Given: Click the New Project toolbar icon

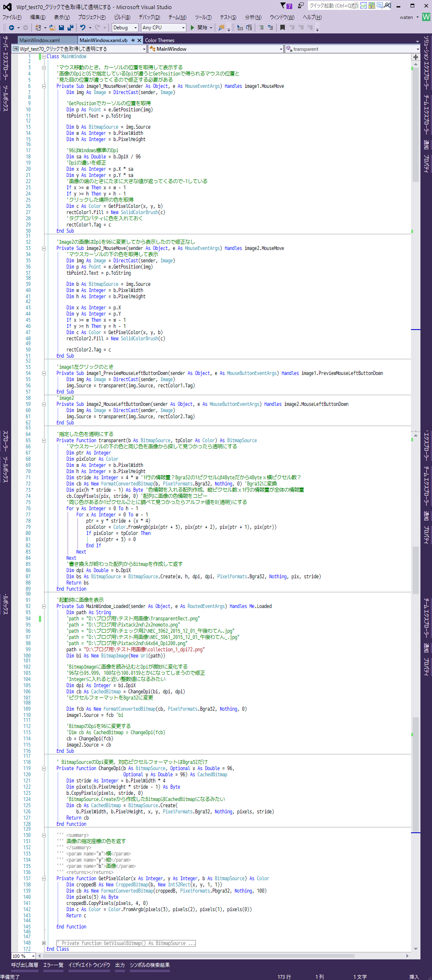Looking at the screenshot, I should pos(38,28).
